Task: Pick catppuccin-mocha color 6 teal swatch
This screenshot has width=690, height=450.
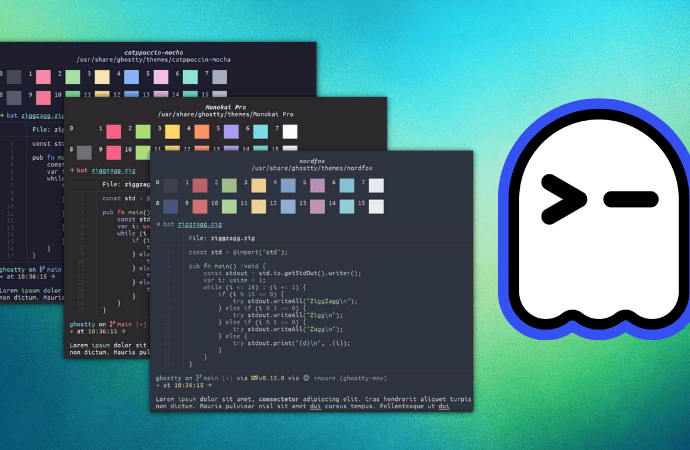Action: coord(191,77)
